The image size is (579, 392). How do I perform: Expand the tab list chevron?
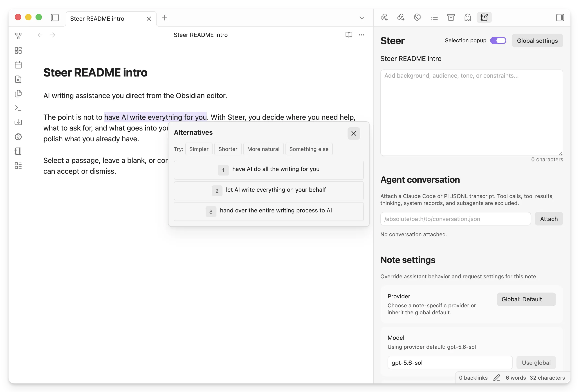[362, 18]
